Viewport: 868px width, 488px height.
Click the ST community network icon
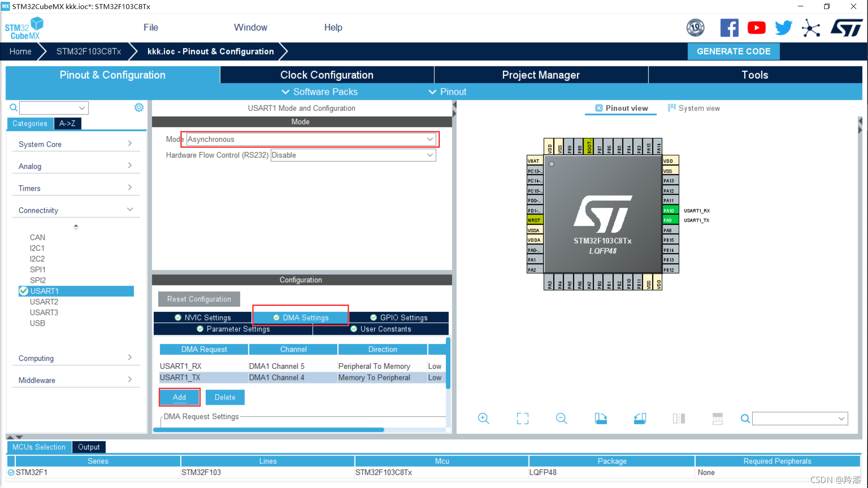(811, 28)
